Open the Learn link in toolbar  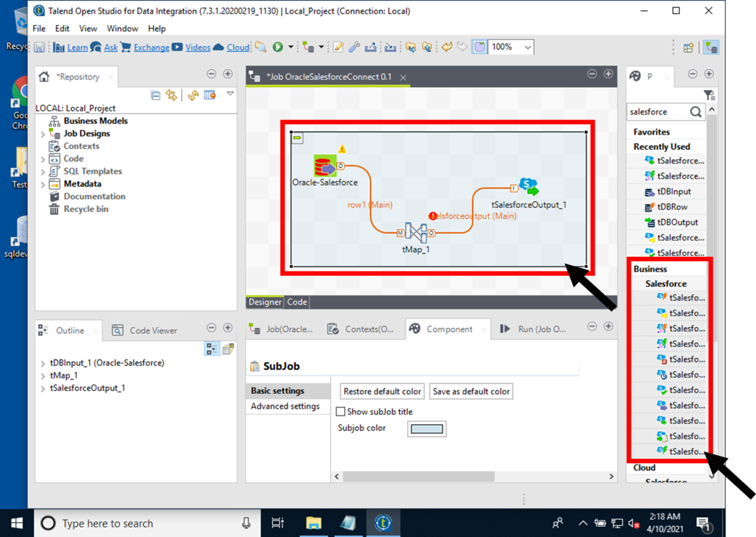tap(77, 47)
